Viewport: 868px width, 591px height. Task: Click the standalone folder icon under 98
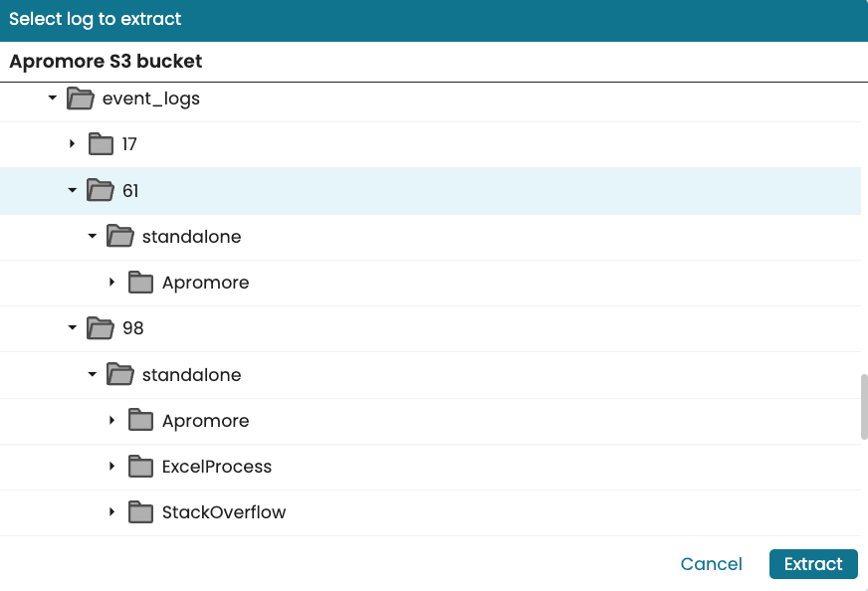click(x=119, y=375)
